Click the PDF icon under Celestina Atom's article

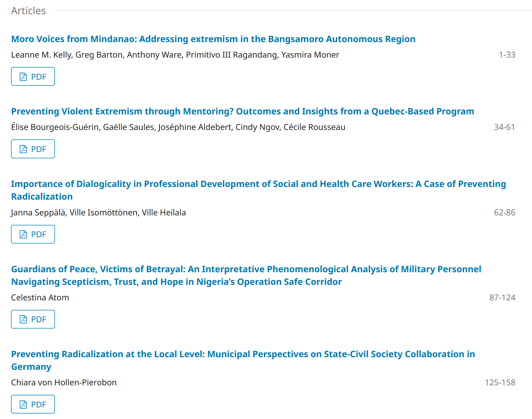pos(23,319)
